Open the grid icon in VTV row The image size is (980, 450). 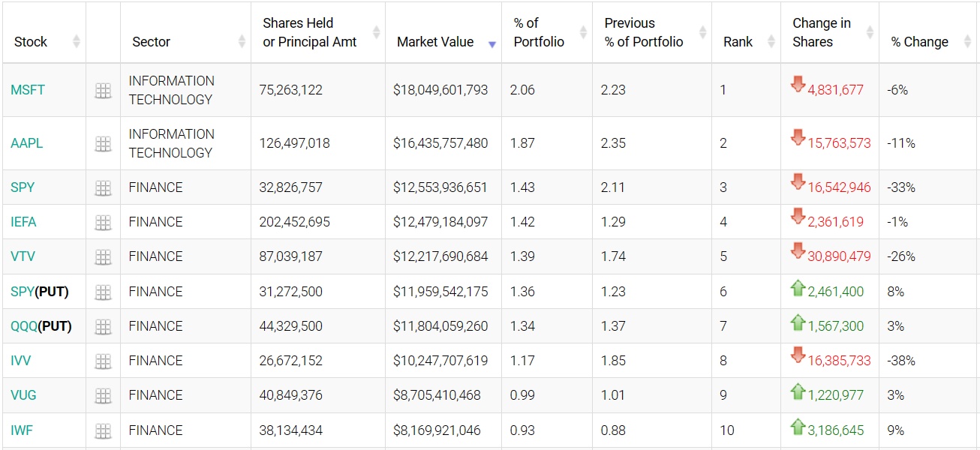point(103,257)
